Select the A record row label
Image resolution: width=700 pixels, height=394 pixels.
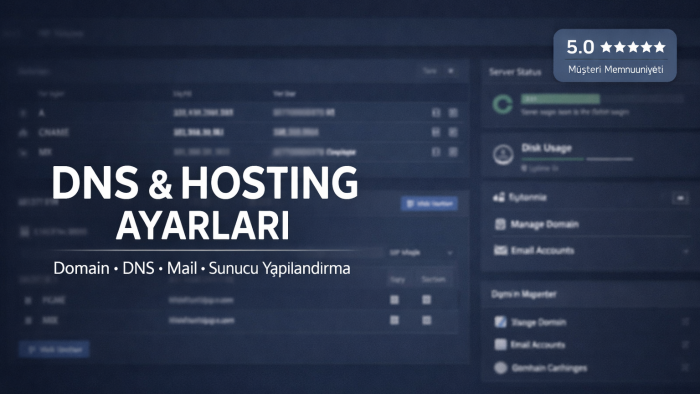[x=42, y=113]
